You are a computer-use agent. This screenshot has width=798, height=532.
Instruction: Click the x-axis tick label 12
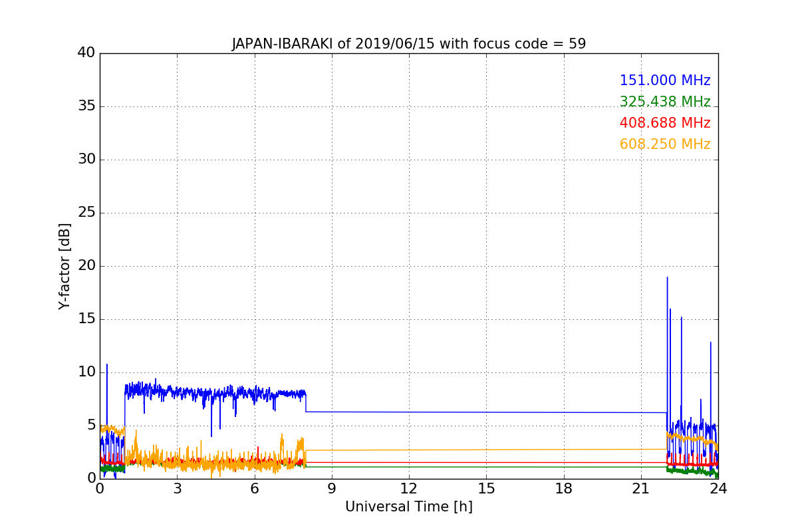(409, 488)
